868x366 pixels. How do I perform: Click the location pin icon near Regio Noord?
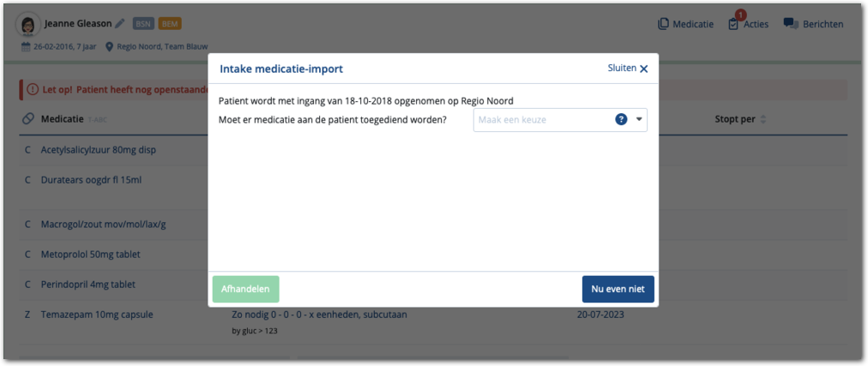point(110,46)
